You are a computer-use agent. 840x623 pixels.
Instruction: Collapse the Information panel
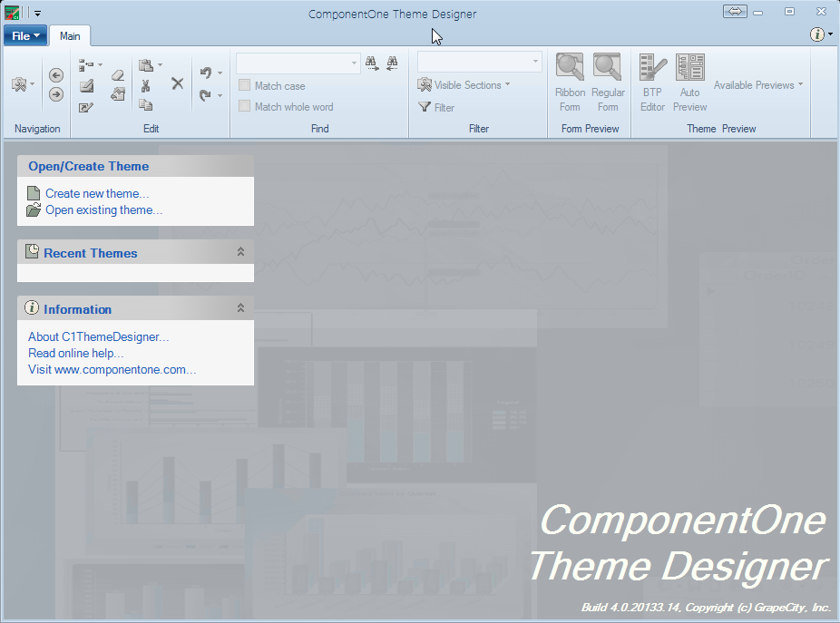pos(240,308)
